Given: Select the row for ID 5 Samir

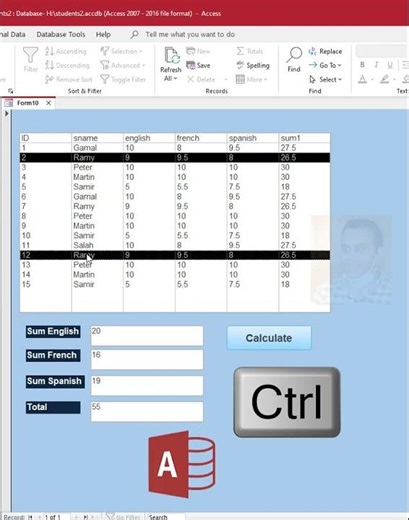Looking at the screenshot, I should [x=175, y=187].
